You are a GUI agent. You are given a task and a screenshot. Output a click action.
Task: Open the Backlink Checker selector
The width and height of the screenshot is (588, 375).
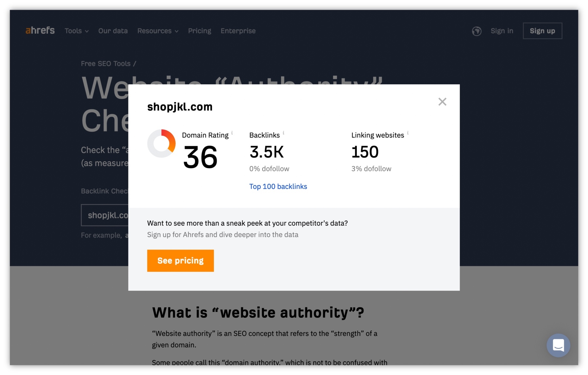105,191
